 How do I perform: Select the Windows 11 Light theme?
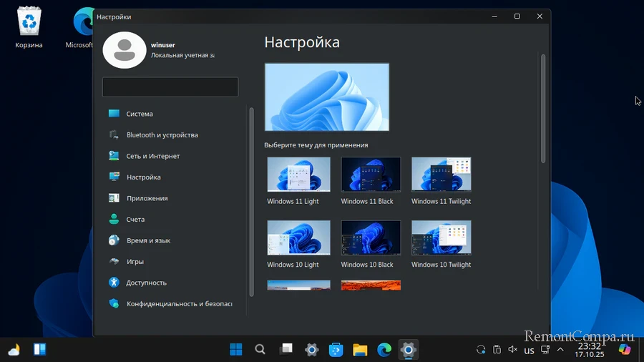coord(298,174)
